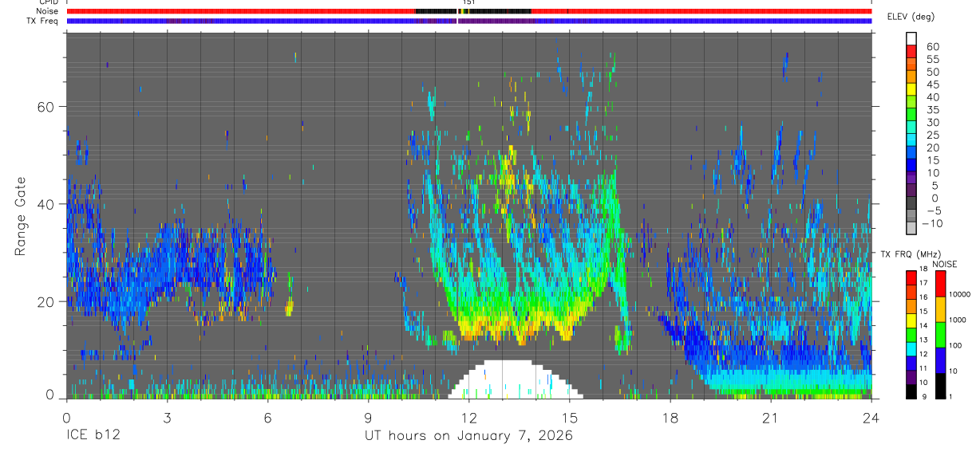Click the '151' CPID value
This screenshot has width=980, height=452.
coord(469,2)
